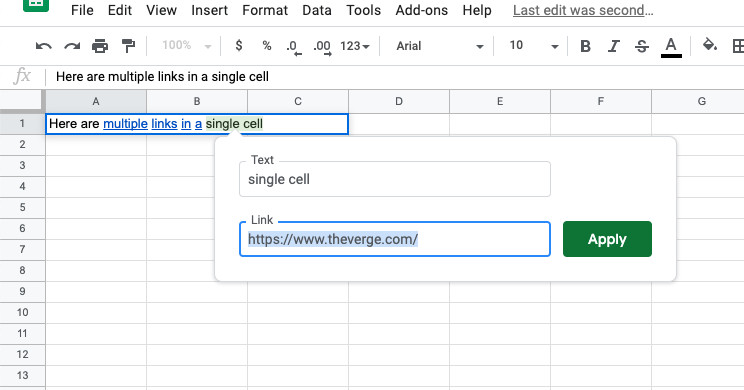Open the zoom 100% dropdown
The width and height of the screenshot is (744, 390).
186,46
